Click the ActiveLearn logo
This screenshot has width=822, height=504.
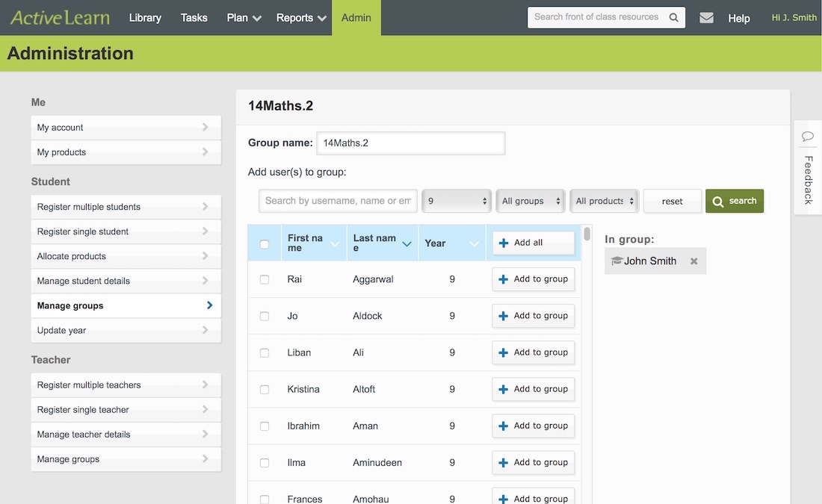tap(60, 17)
